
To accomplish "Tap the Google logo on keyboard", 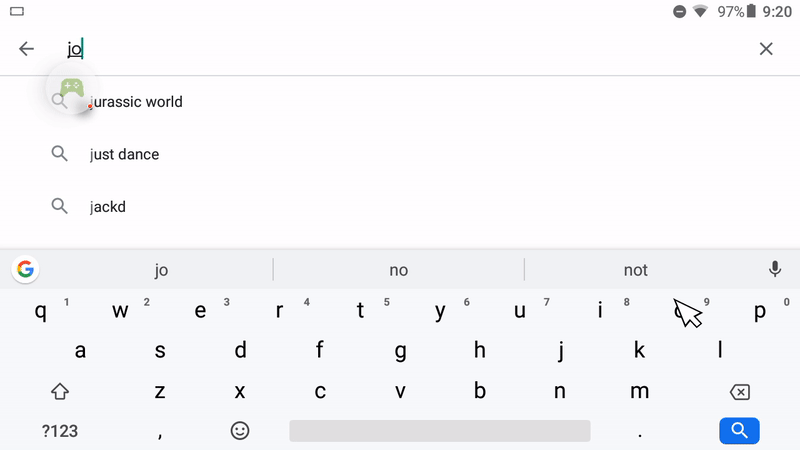I will click(x=26, y=269).
